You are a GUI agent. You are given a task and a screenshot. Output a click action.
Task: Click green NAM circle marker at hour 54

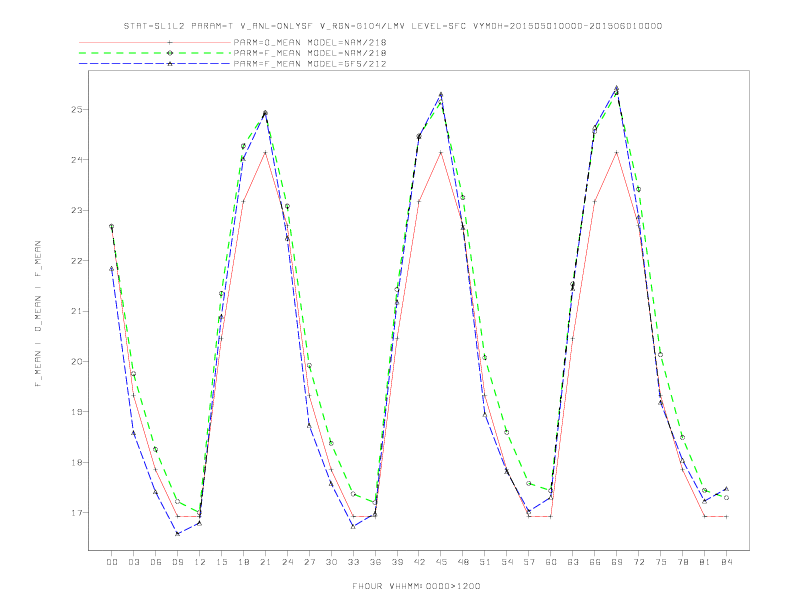pyautogui.click(x=507, y=432)
